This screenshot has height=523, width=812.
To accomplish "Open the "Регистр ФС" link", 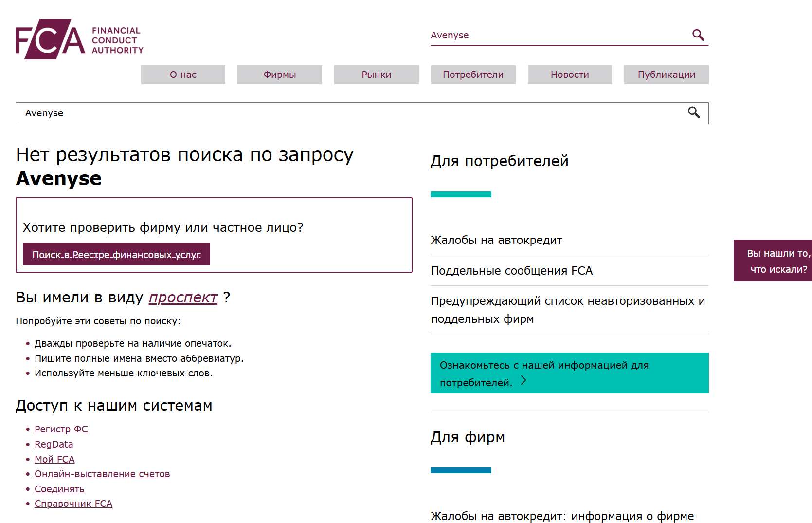I will 61,429.
